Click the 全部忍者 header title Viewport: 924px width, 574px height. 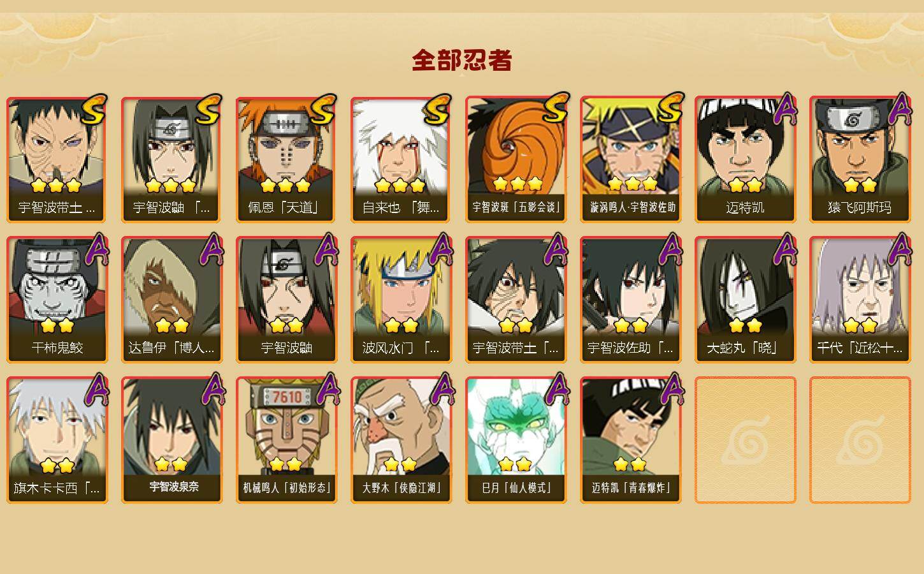coord(462,61)
